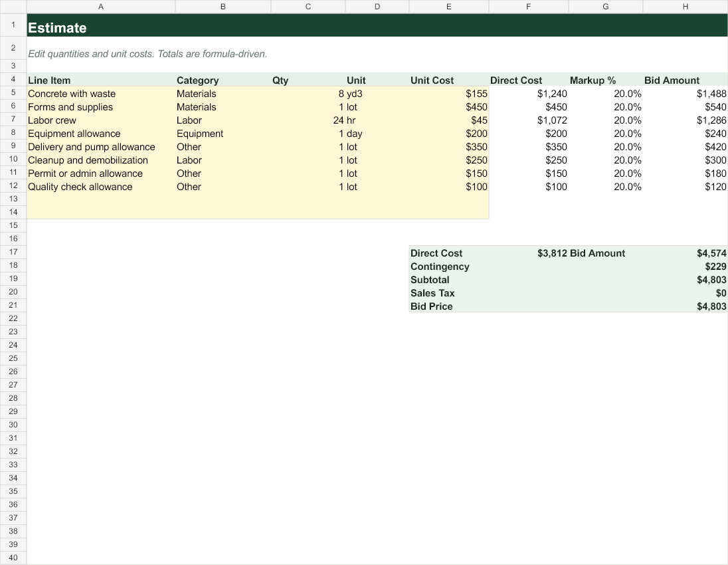
Task: Click the Qty header cell
Action: pyautogui.click(x=308, y=80)
